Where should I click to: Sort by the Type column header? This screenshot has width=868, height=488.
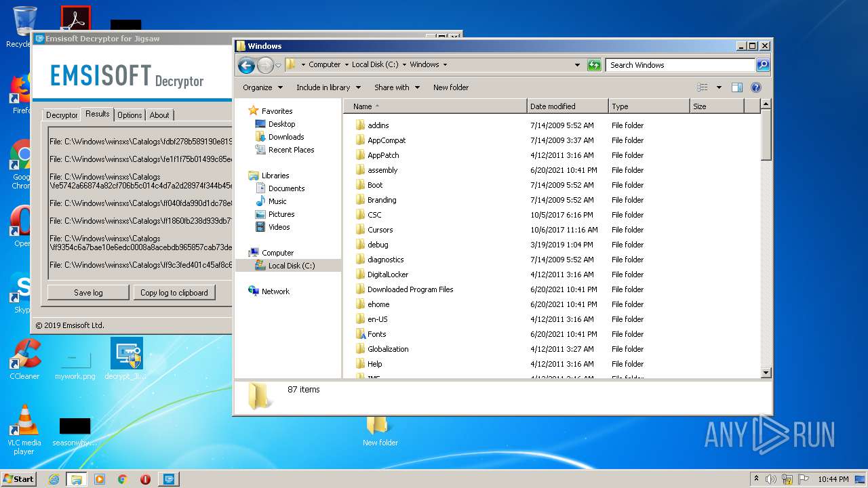click(x=648, y=106)
